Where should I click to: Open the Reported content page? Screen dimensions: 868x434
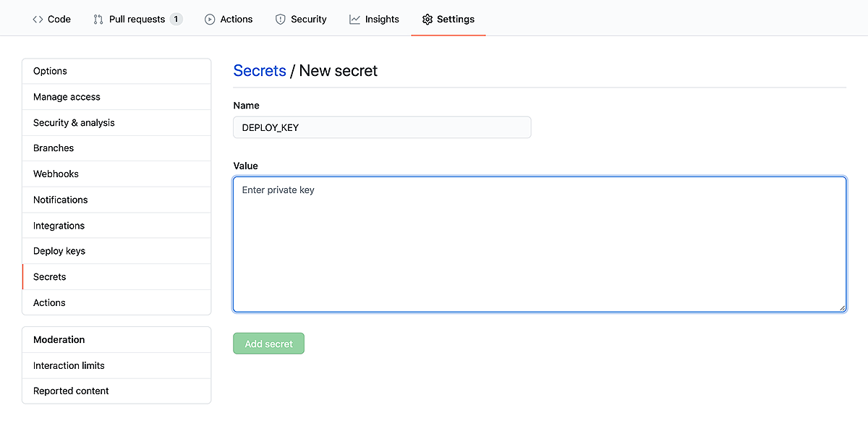pos(116,391)
